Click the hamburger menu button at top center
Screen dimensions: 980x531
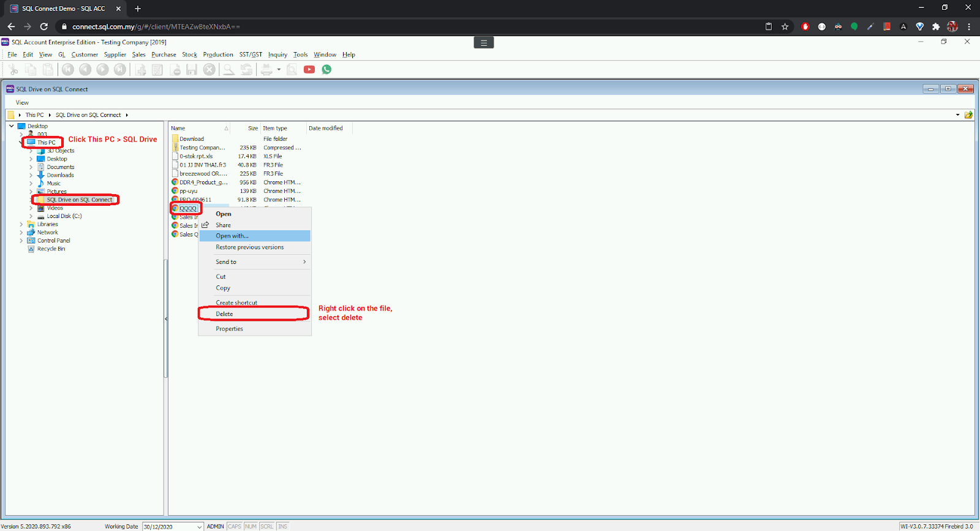click(x=483, y=42)
